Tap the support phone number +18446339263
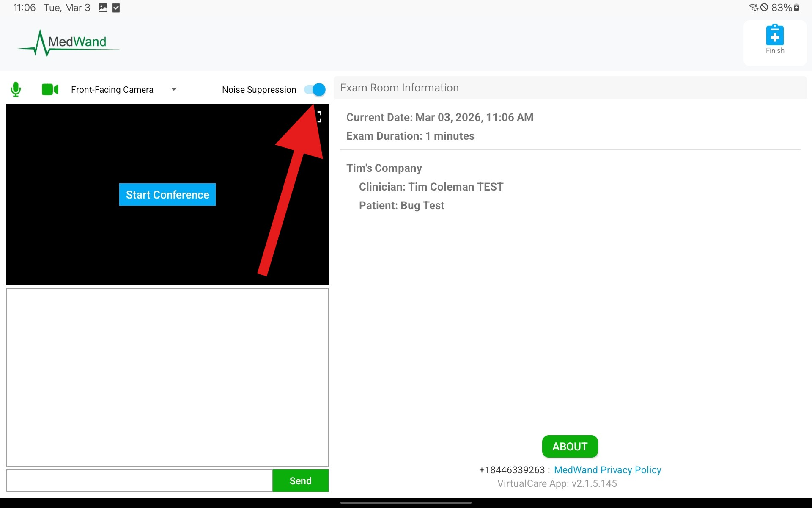Image resolution: width=812 pixels, height=508 pixels. click(x=512, y=470)
